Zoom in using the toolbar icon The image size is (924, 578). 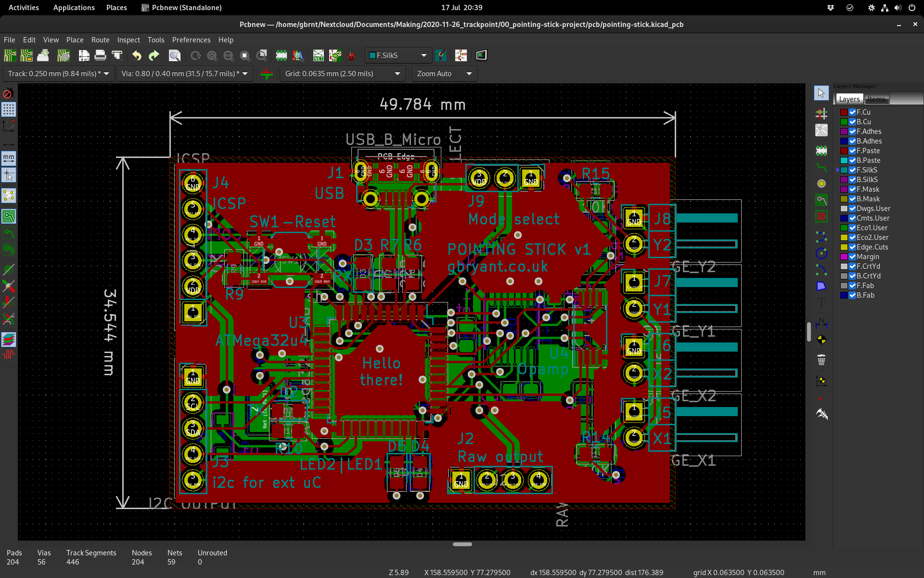click(x=212, y=55)
